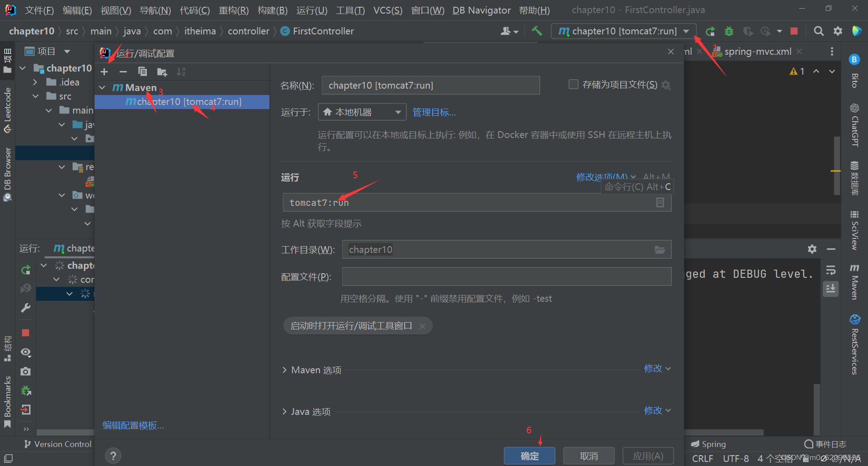
Task: Toggle the eye icon in Run panel
Action: 26,352
